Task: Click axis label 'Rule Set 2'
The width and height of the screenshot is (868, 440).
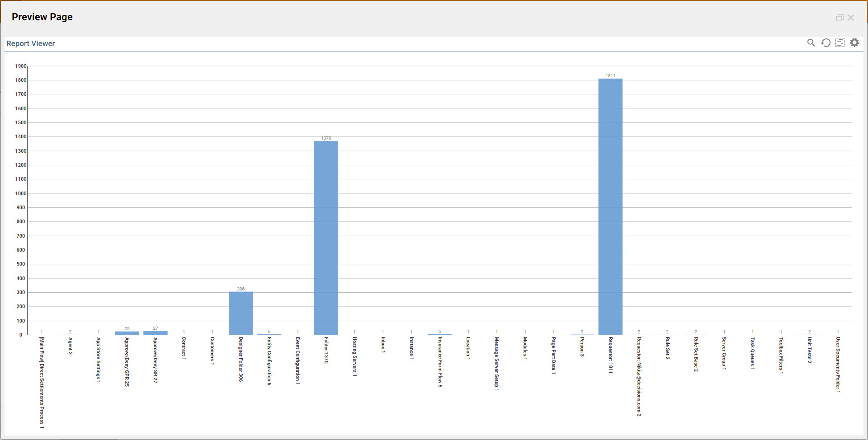Action: point(668,348)
